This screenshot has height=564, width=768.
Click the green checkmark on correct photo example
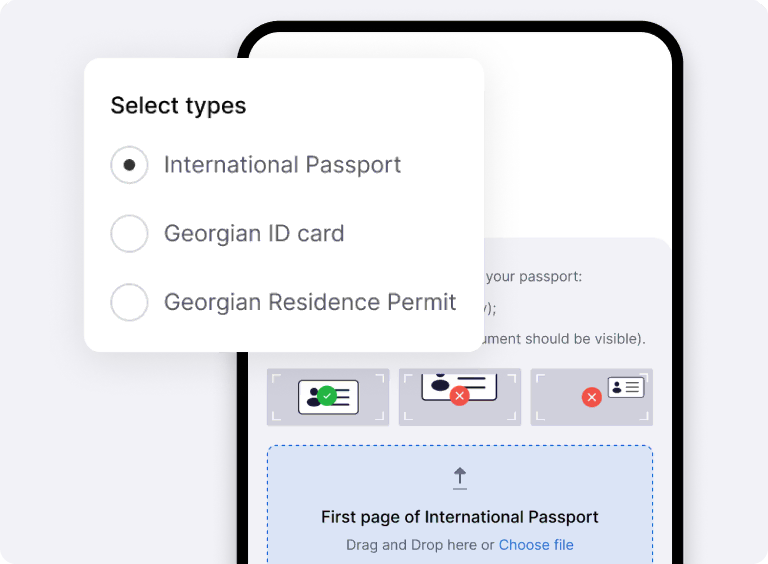327,396
